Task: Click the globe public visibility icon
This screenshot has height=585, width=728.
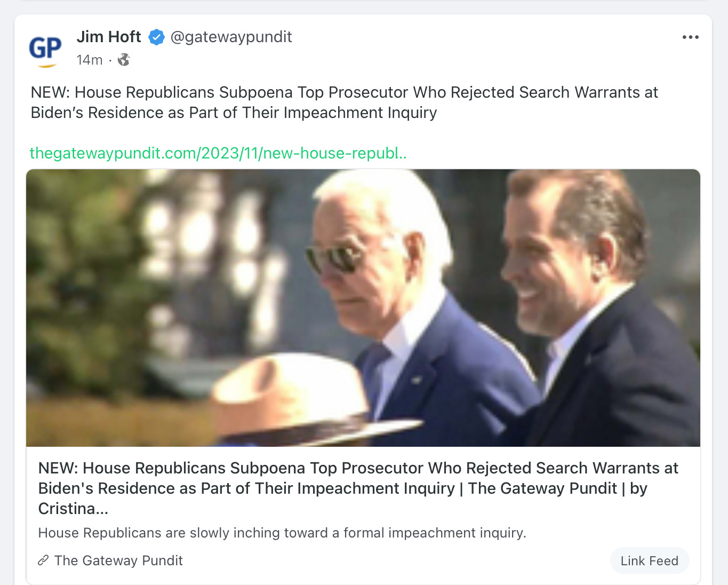Action: point(124,60)
